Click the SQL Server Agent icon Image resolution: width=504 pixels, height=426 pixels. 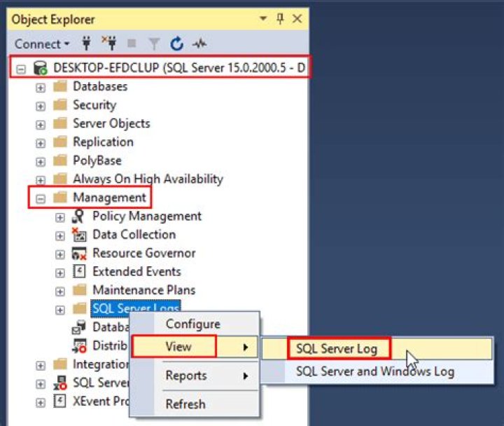coord(60,383)
